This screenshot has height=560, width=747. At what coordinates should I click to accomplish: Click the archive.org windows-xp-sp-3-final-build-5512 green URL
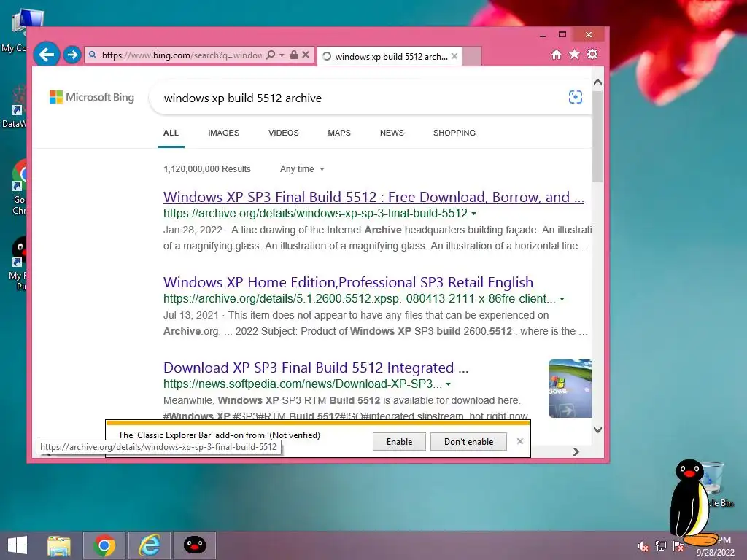[x=315, y=214]
